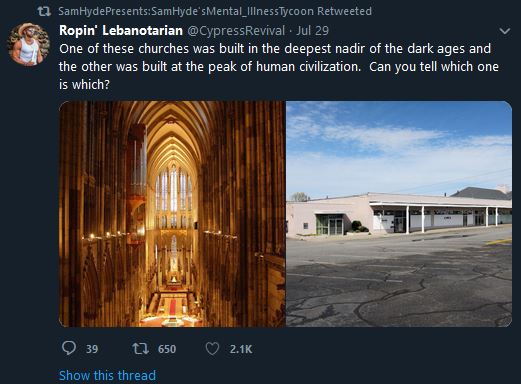The image size is (521, 384).
Task: Visit the @CypressRevival handle
Action: (x=236, y=31)
